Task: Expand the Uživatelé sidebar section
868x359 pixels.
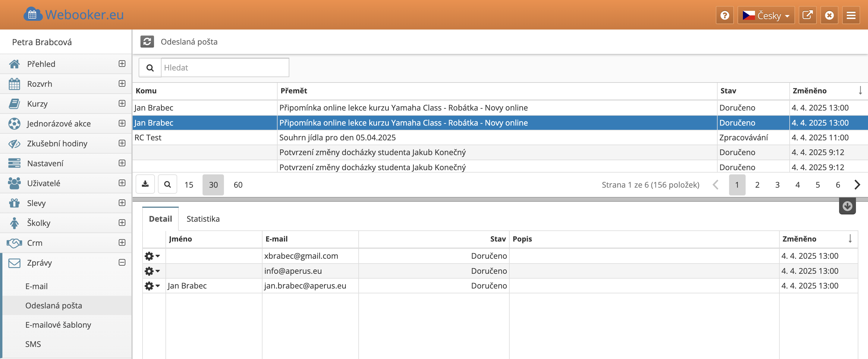Action: pyautogui.click(x=122, y=183)
